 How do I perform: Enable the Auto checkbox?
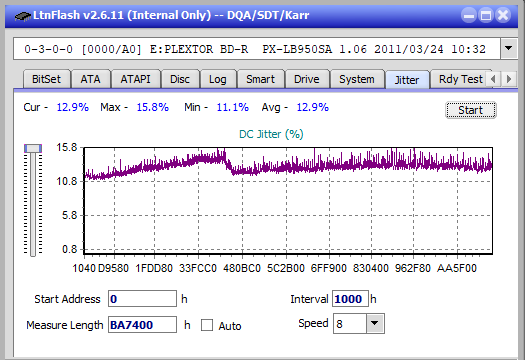(207, 325)
